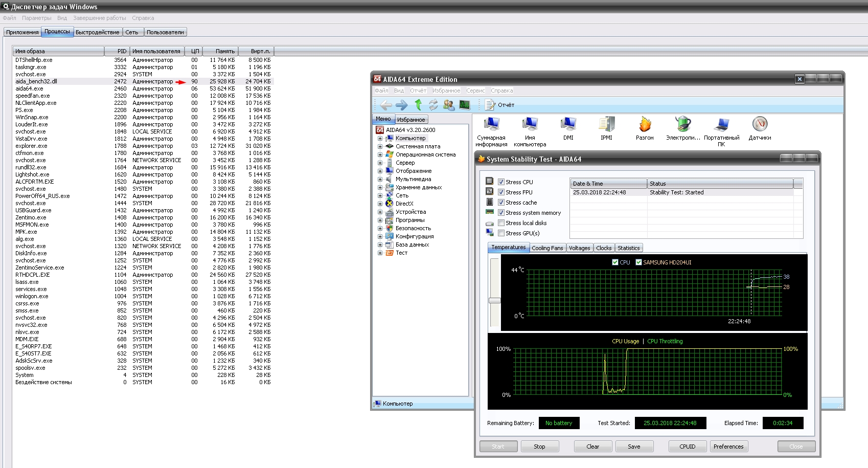Click the Отчёт report toolbar icon

click(490, 105)
